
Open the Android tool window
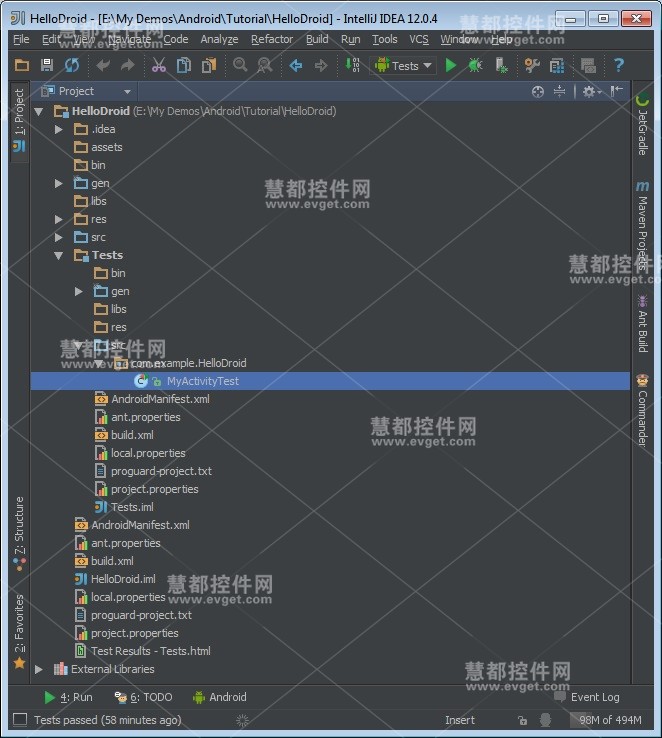[220, 697]
